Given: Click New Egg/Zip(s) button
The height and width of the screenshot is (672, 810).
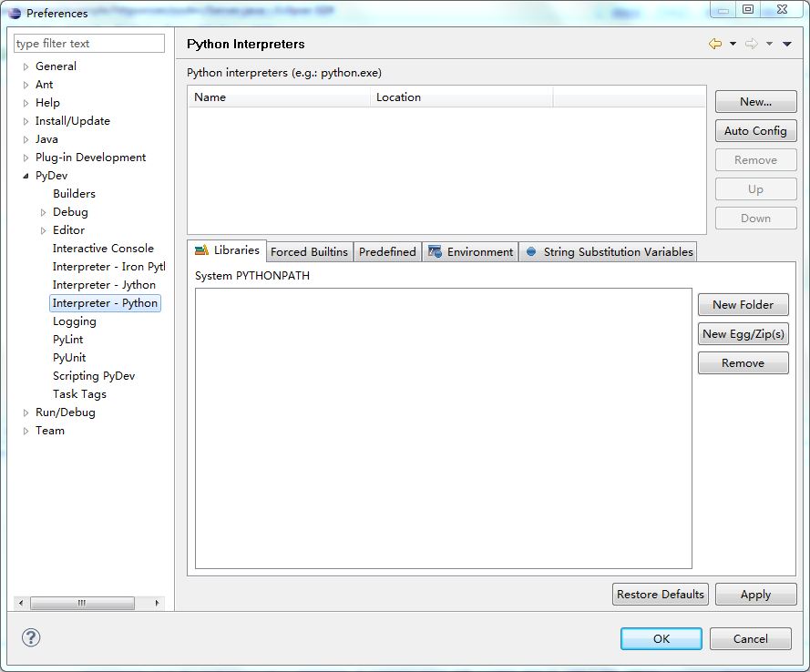Looking at the screenshot, I should [x=743, y=334].
